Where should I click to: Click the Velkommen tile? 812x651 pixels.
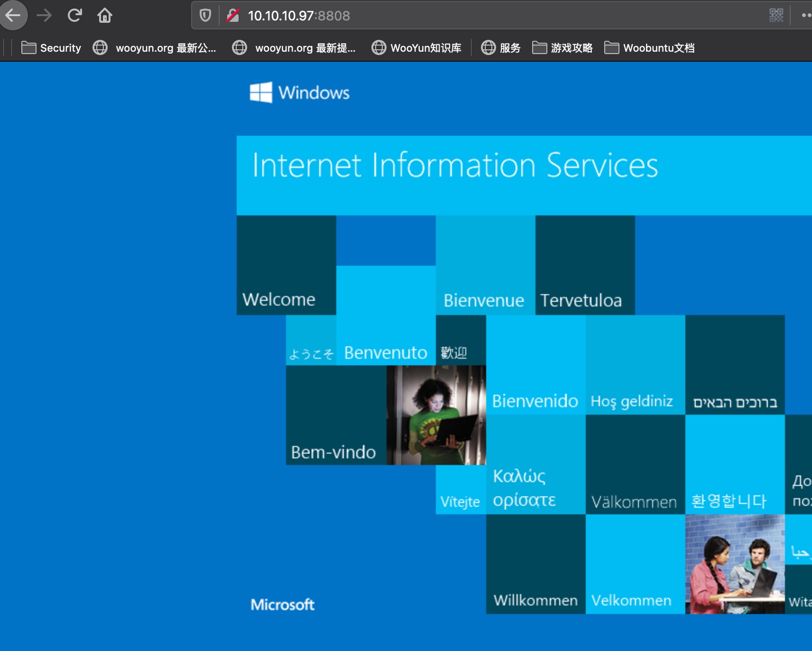[x=636, y=564]
